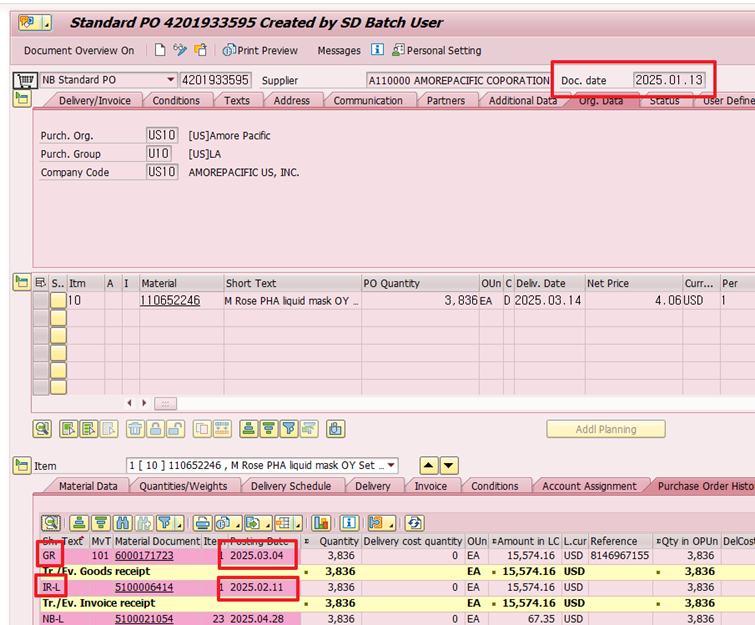Image resolution: width=755 pixels, height=625 pixels.
Task: Click the lock item padlock icon
Action: pos(156,429)
